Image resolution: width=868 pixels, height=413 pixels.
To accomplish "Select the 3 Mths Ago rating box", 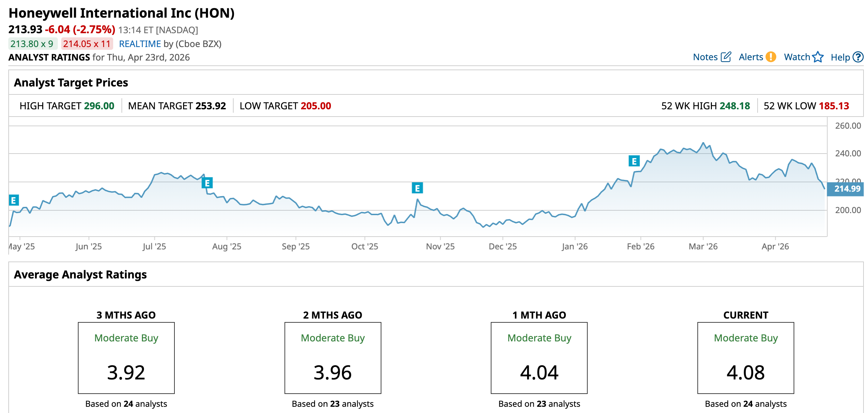I will point(126,358).
